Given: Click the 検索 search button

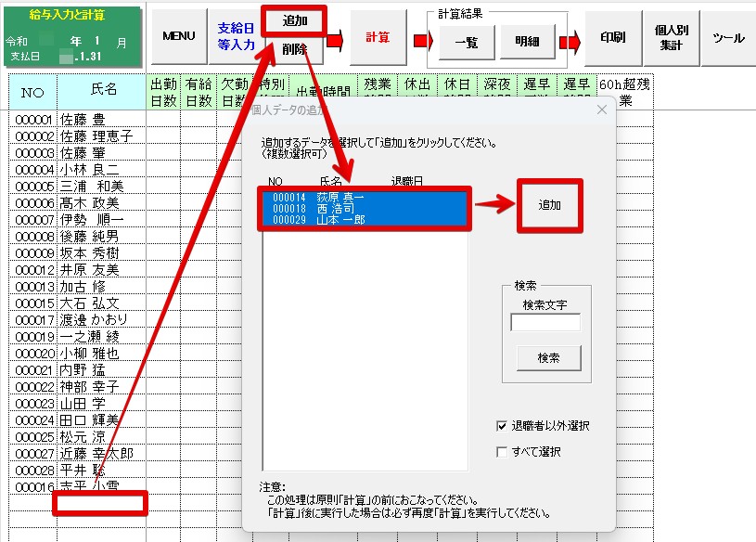Looking at the screenshot, I should (x=548, y=357).
